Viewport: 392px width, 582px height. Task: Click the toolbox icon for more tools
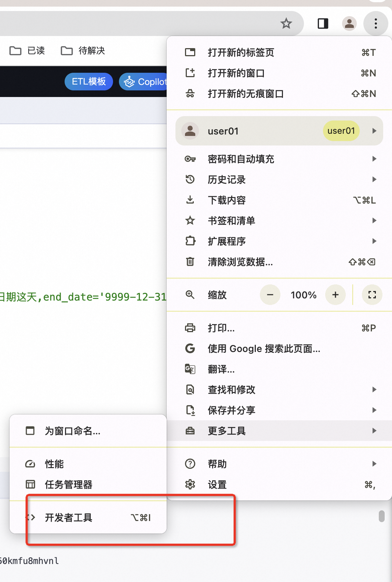(x=190, y=431)
